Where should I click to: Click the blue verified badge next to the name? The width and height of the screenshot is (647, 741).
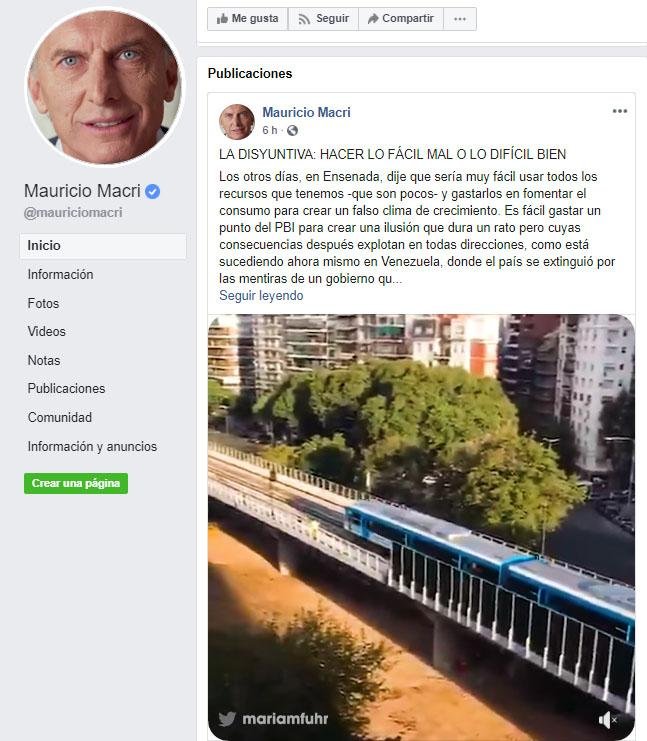tap(152, 191)
